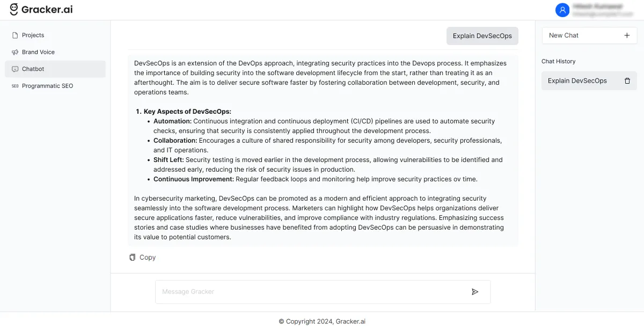Click the Explain DevSecOps prompt chip

pyautogui.click(x=482, y=35)
